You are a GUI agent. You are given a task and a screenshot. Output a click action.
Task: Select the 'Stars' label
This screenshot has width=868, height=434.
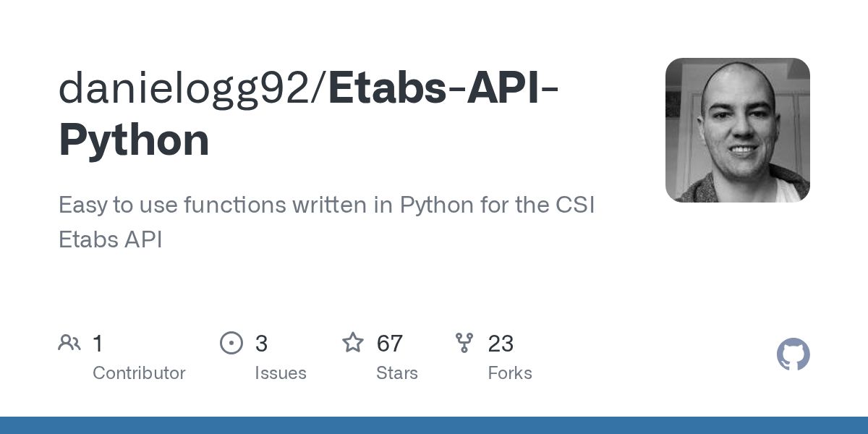click(x=397, y=373)
